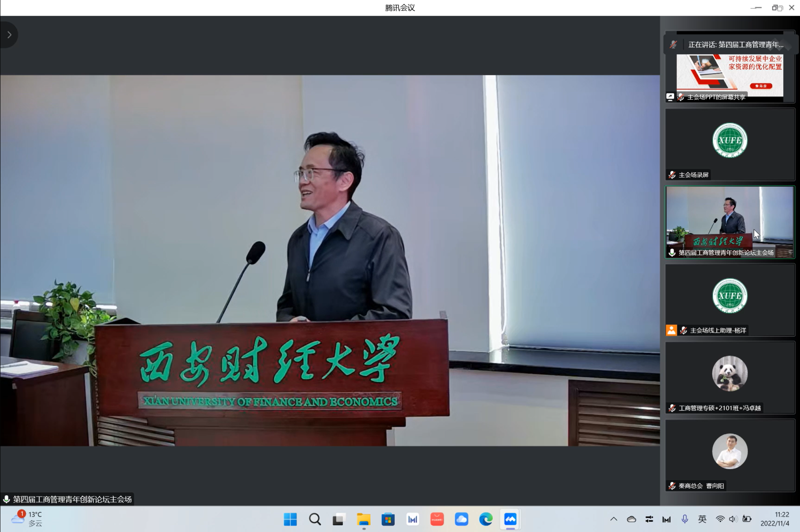Open Microsoft Store from the taskbar

pos(388,519)
